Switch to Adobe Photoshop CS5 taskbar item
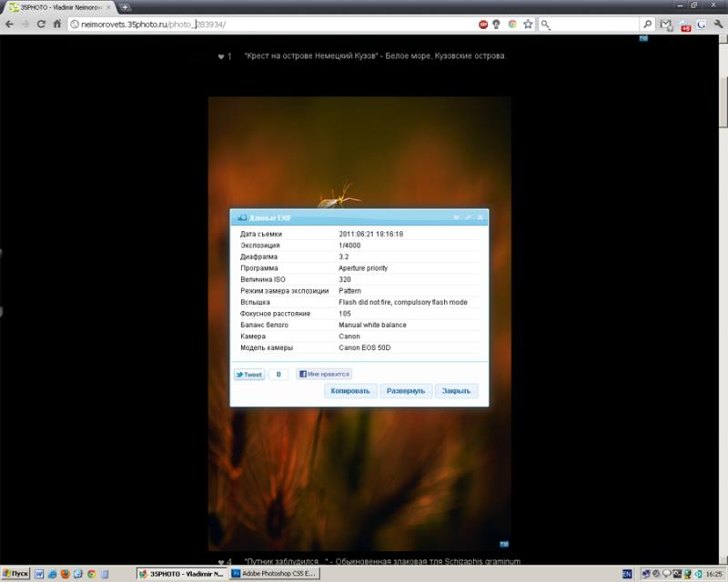728x582 pixels. coord(275,574)
